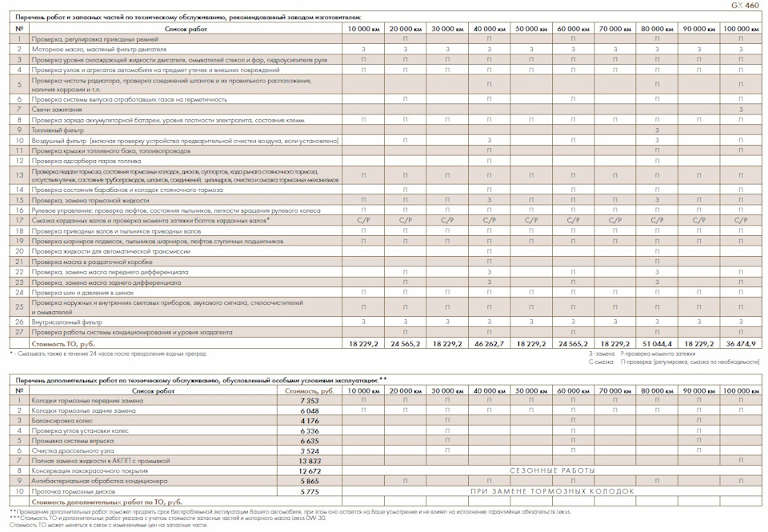Click price '6 336'

click(310, 431)
